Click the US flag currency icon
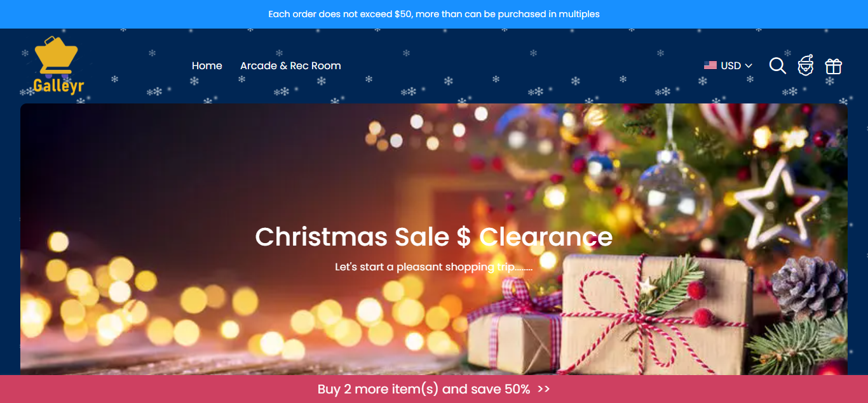 [710, 65]
